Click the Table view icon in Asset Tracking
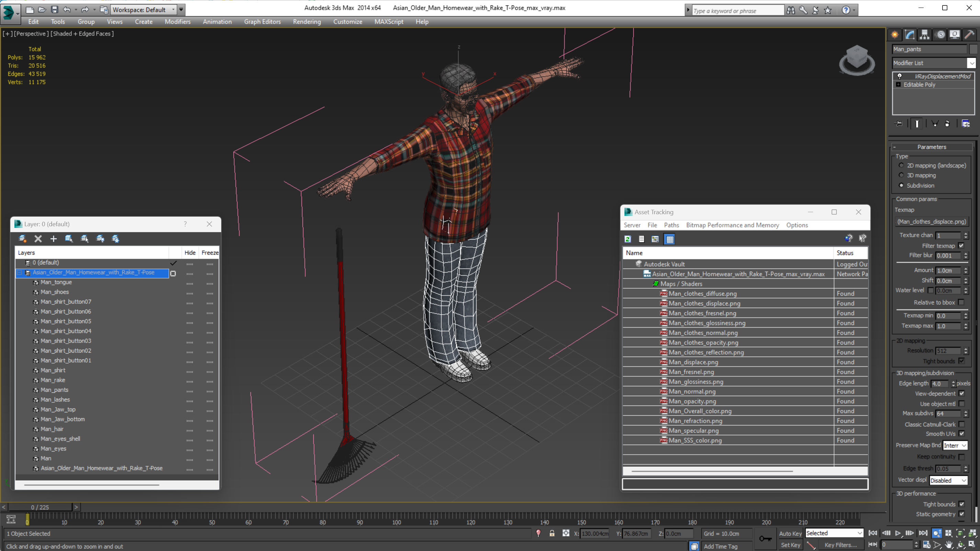 tap(669, 239)
